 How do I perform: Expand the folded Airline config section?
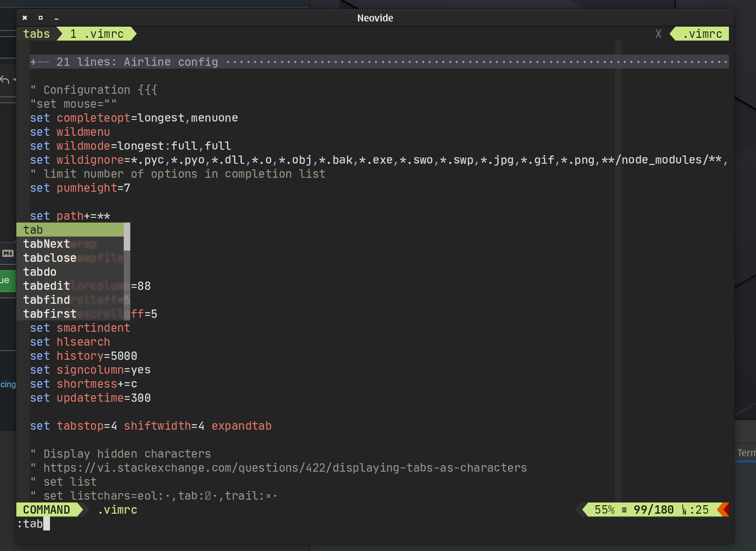click(x=379, y=62)
